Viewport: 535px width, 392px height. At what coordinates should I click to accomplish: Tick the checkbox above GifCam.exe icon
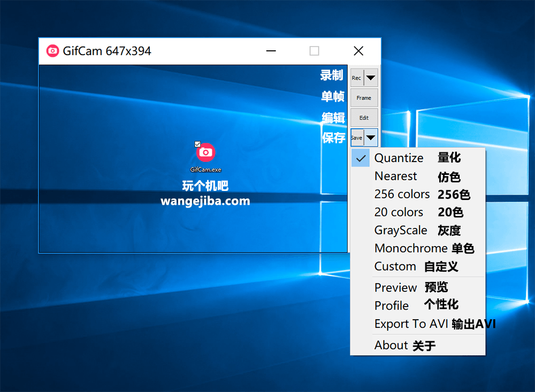197,144
